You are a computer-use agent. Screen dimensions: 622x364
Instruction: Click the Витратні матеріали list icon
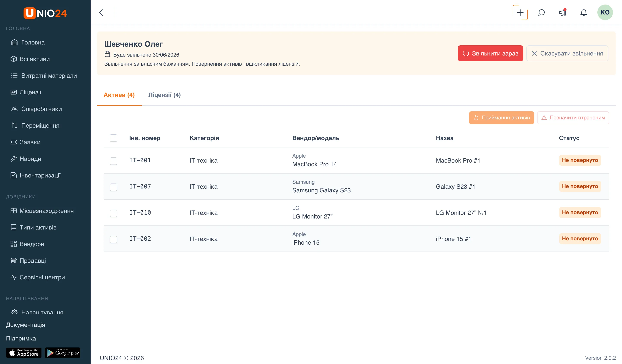pos(14,76)
